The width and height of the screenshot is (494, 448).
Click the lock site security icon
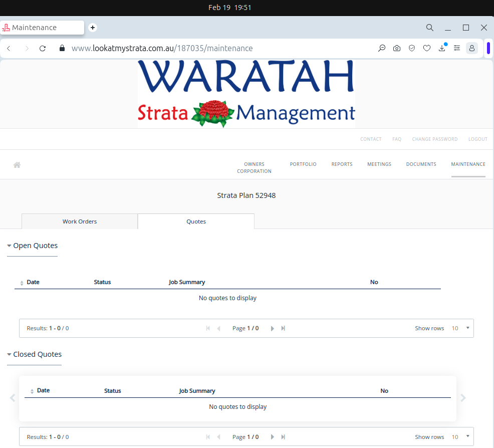coord(62,48)
